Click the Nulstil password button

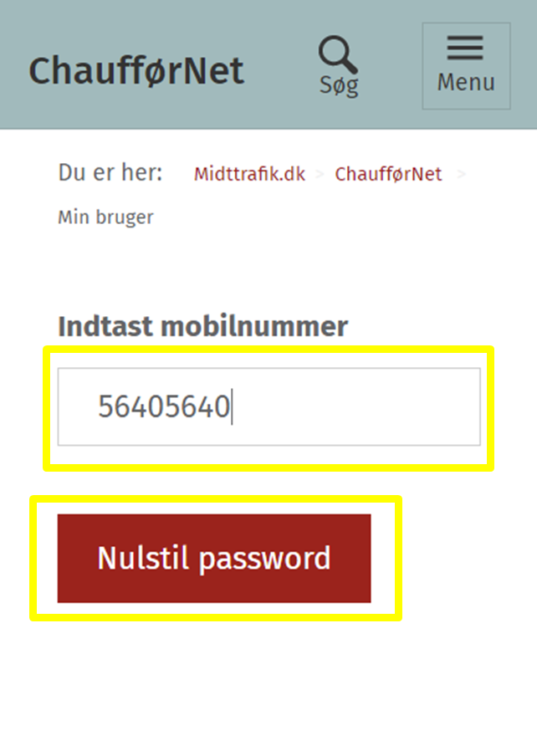(x=214, y=559)
